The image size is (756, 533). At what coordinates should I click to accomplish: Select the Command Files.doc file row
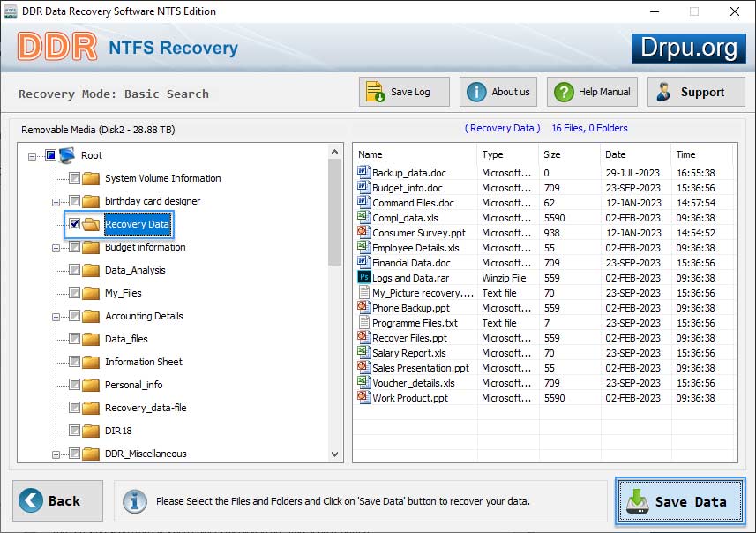coord(545,203)
